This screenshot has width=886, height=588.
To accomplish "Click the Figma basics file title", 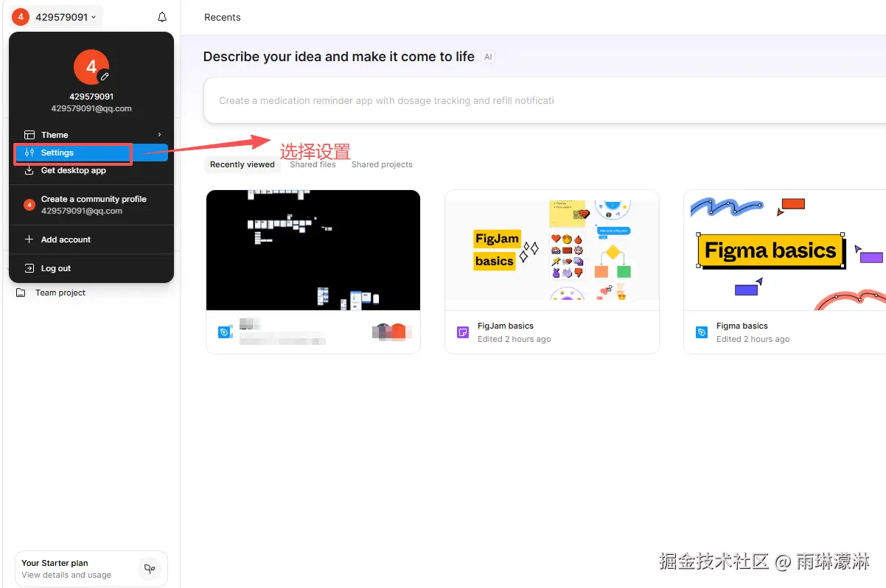I will 742,326.
